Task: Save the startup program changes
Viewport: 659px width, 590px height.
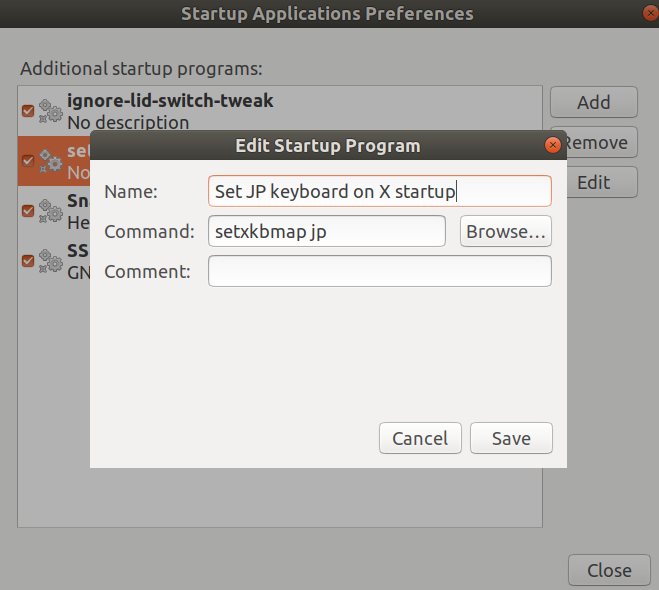Action: click(x=510, y=438)
